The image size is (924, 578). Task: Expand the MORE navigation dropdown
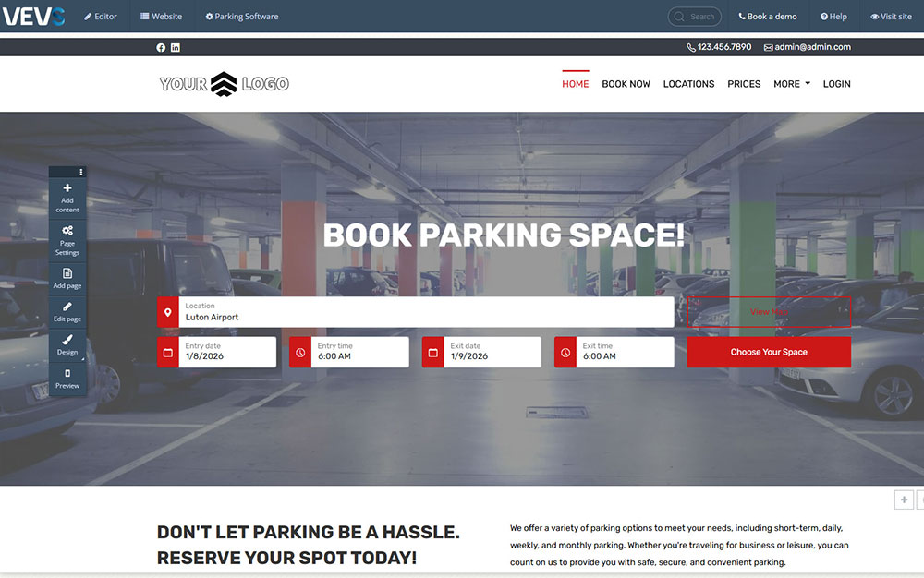point(791,84)
